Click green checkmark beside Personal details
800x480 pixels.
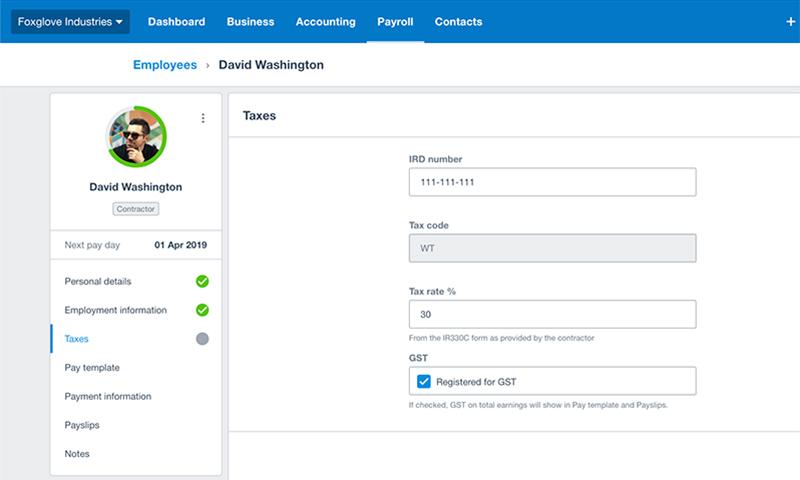[x=203, y=282]
